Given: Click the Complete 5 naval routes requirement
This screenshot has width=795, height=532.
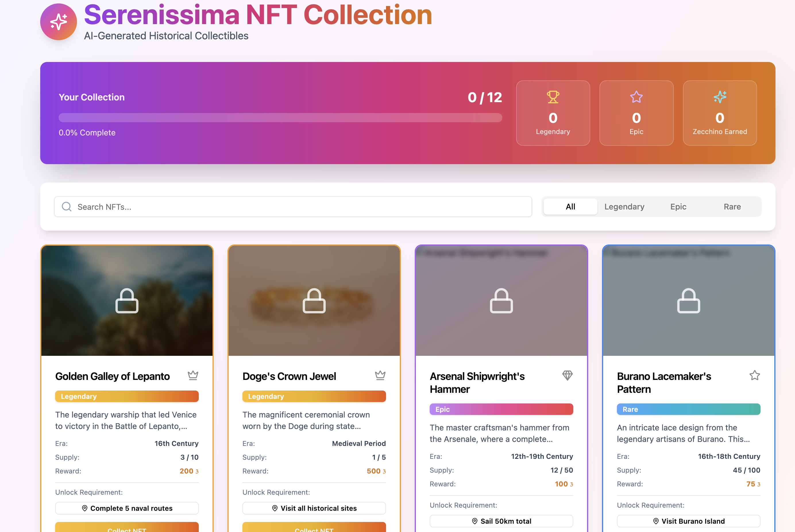Looking at the screenshot, I should [127, 508].
